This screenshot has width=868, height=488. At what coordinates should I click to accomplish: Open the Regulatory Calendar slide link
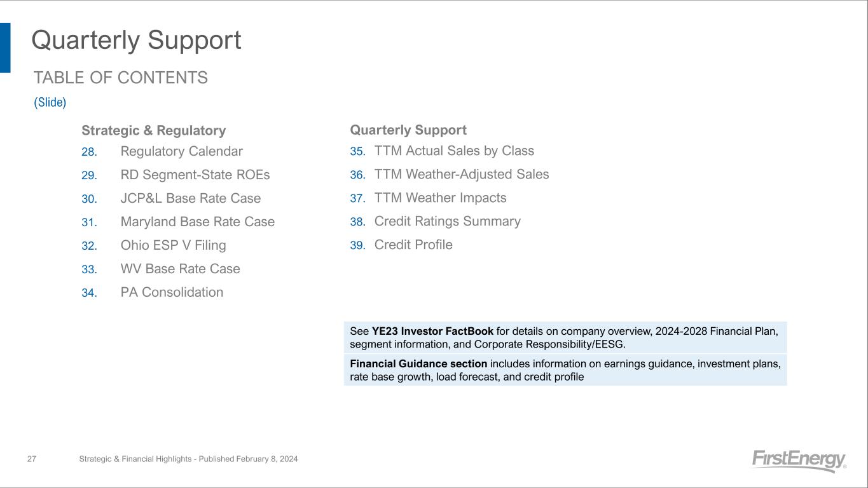[181, 151]
